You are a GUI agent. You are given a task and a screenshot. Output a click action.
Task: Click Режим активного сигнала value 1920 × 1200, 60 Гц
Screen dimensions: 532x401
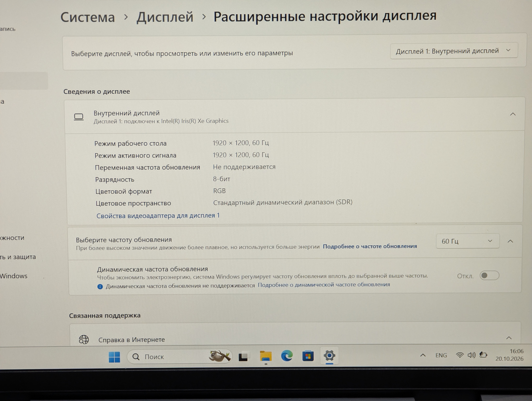coord(240,155)
